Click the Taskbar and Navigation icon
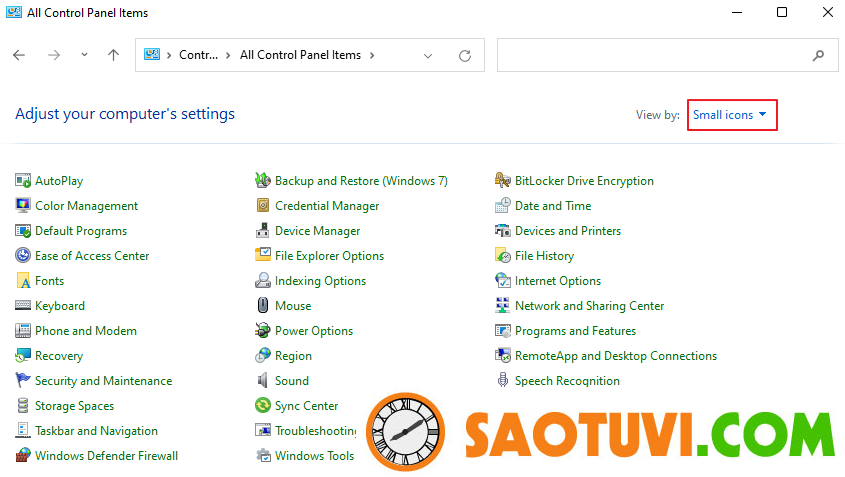Viewport: 845px width, 477px height. [23, 431]
